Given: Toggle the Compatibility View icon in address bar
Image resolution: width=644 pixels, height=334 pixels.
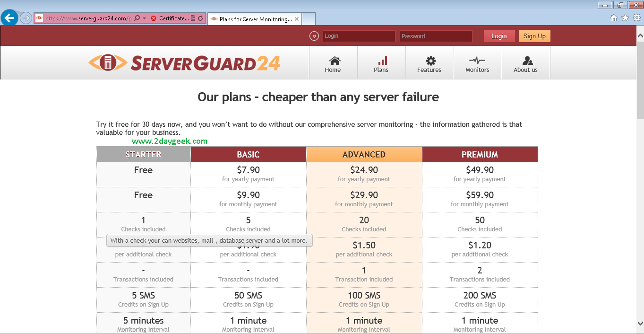Looking at the screenshot, I should [193, 18].
